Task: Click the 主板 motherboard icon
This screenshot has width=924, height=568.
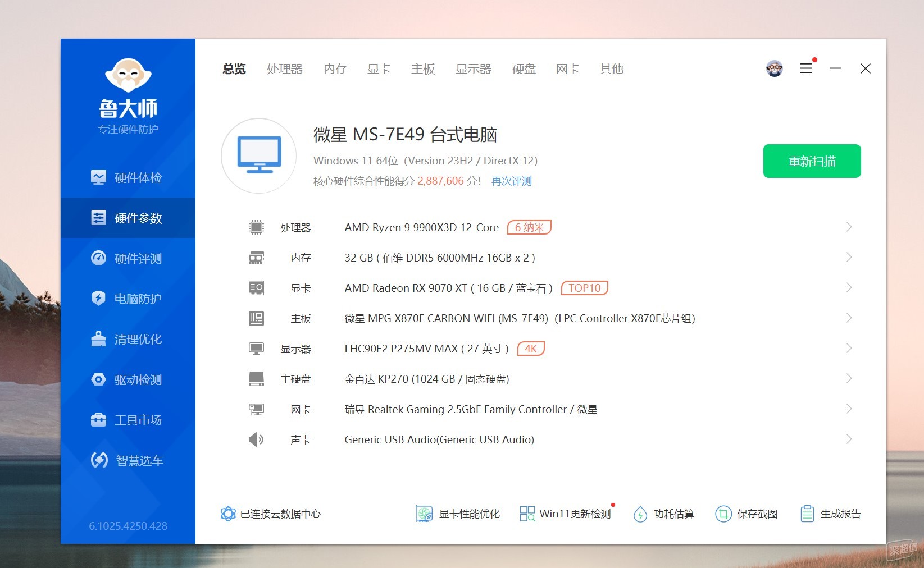Action: [256, 318]
